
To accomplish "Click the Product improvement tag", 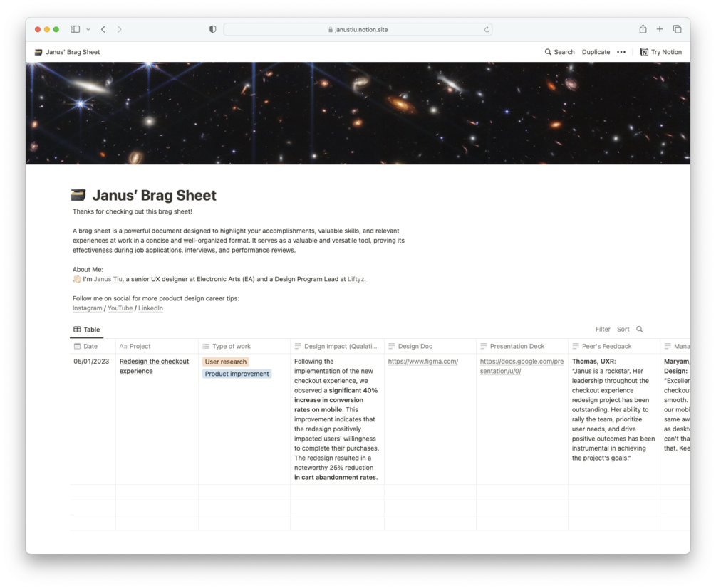I will tap(237, 374).
